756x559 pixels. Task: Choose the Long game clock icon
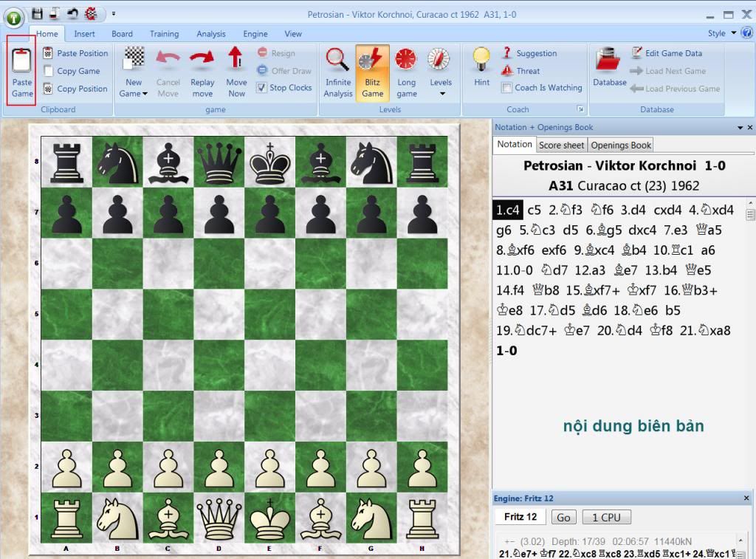[x=407, y=72]
